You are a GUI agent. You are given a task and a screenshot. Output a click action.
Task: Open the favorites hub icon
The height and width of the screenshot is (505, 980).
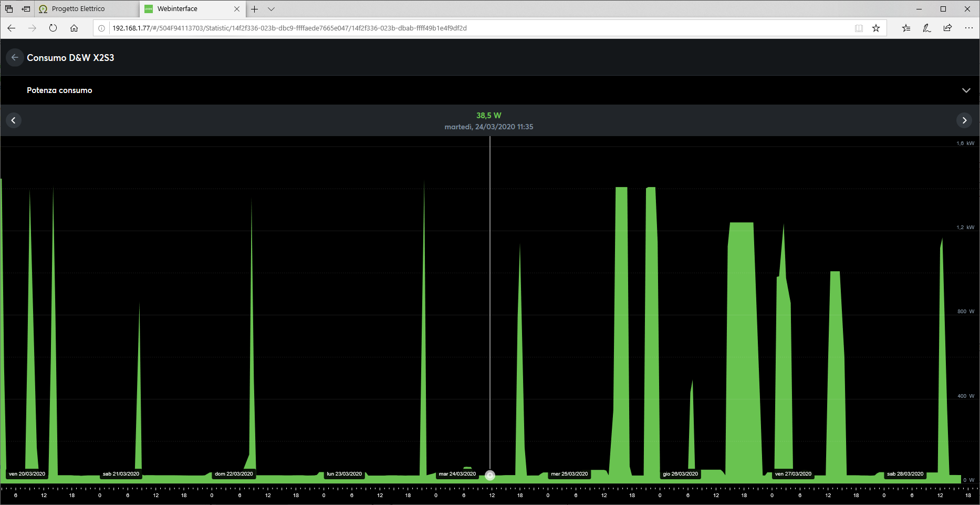click(x=906, y=28)
